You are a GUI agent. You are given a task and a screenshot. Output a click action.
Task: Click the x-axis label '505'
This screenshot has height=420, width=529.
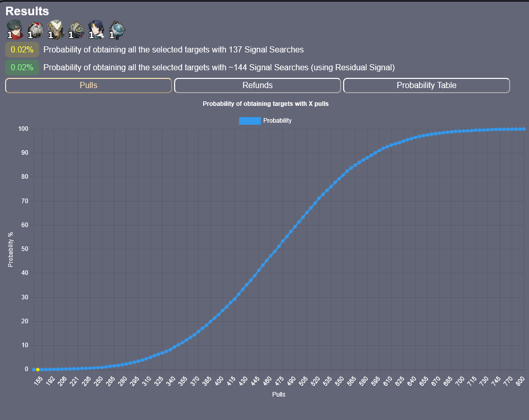point(303,381)
